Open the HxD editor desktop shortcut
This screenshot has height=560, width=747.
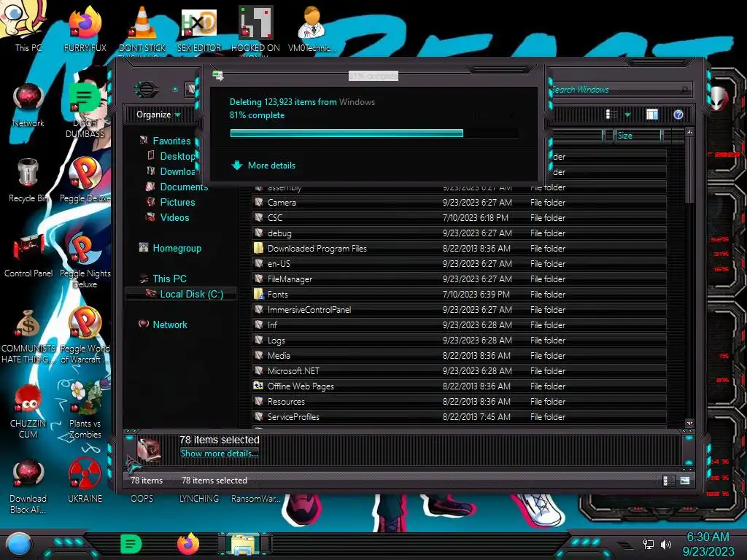click(x=198, y=28)
